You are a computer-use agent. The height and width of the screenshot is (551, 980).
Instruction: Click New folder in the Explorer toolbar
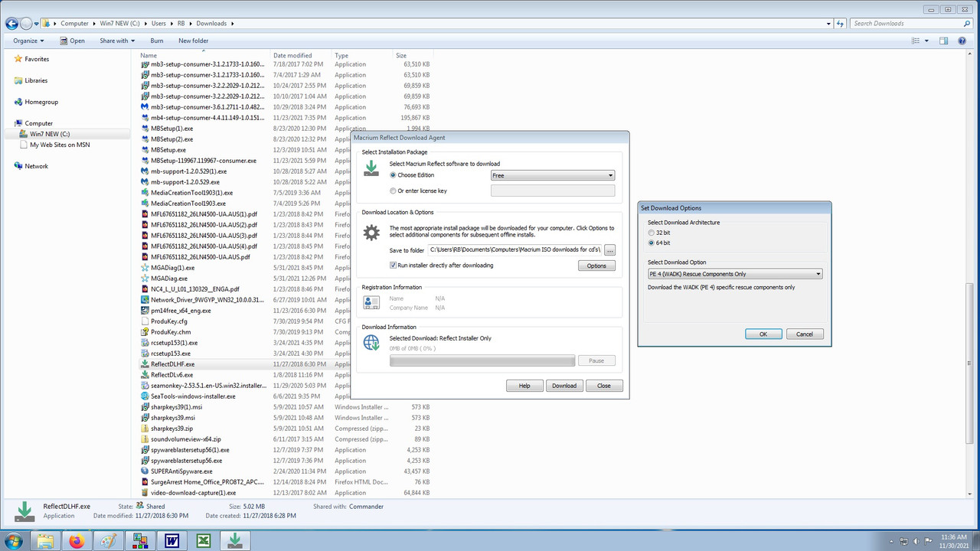pos(194,41)
